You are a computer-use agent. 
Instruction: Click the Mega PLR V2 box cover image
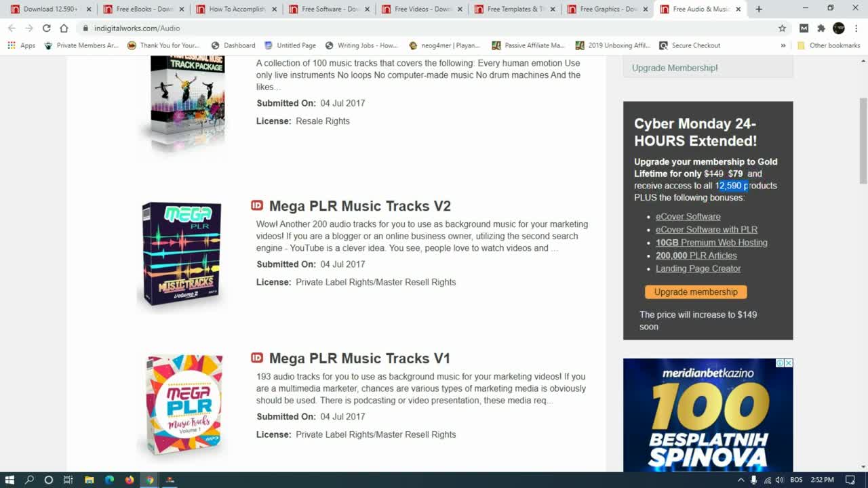pos(182,254)
